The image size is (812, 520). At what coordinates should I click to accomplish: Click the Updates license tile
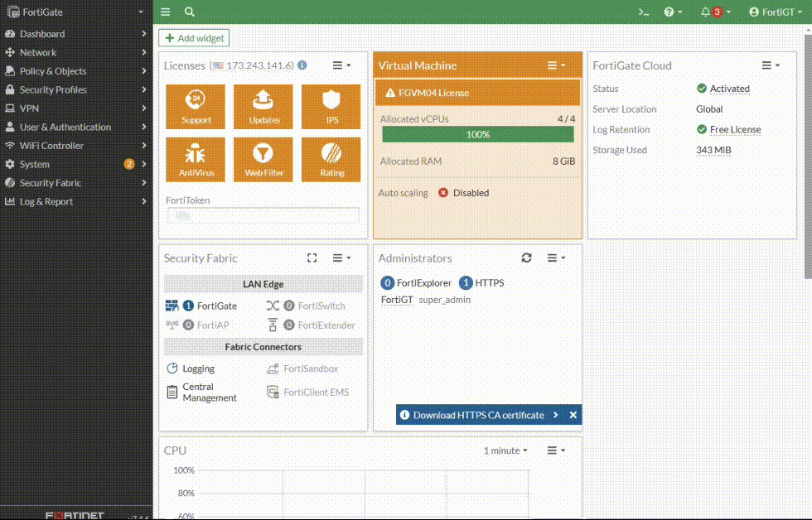263,107
